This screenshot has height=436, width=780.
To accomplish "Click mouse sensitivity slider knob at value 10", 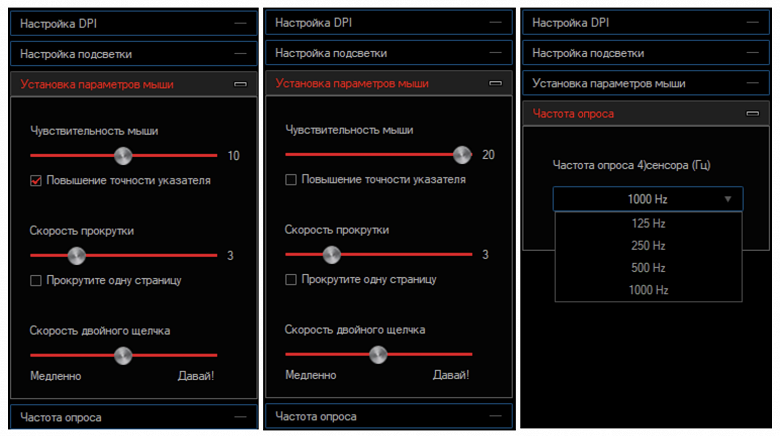I will (x=123, y=156).
